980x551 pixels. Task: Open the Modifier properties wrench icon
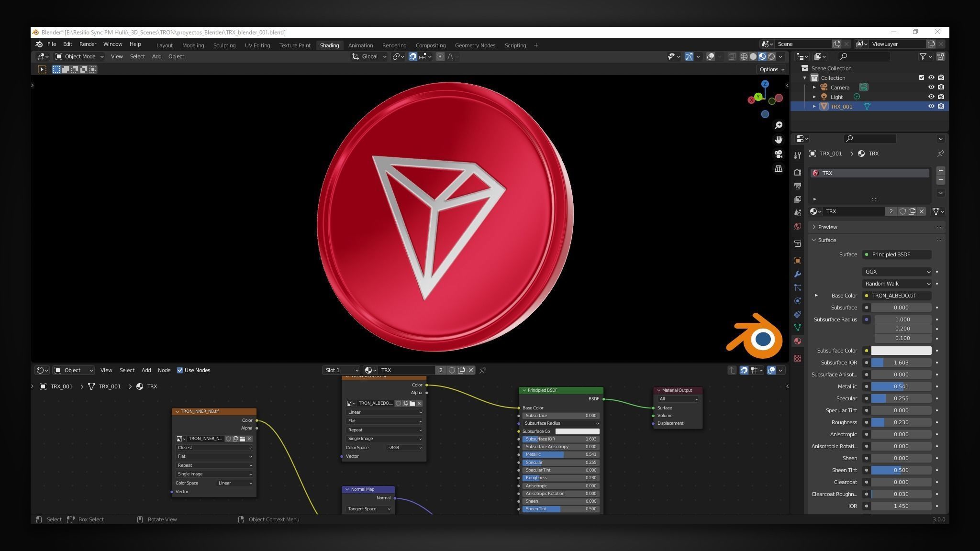(797, 274)
